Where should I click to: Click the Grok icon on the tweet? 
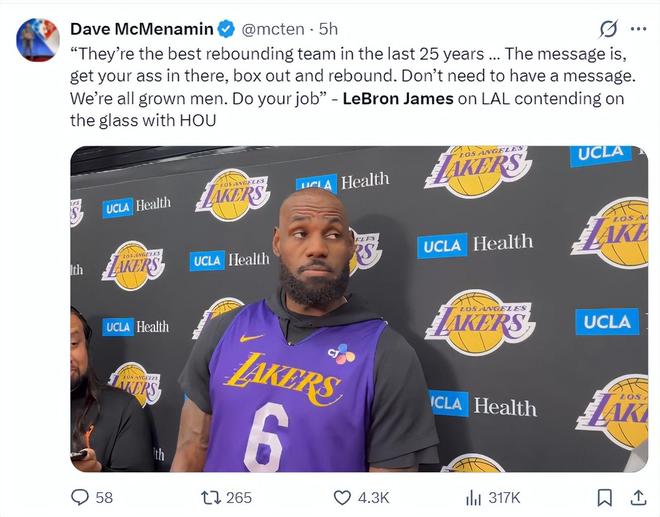coord(606,28)
